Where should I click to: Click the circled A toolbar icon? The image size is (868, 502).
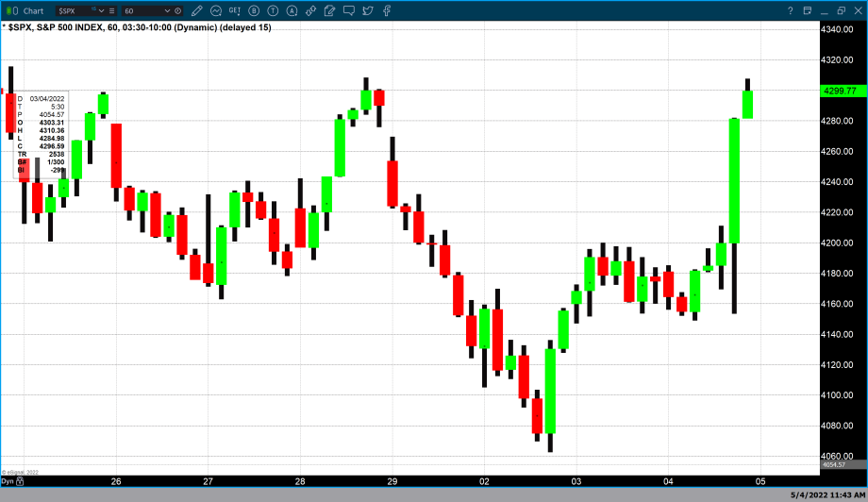[x=292, y=10]
